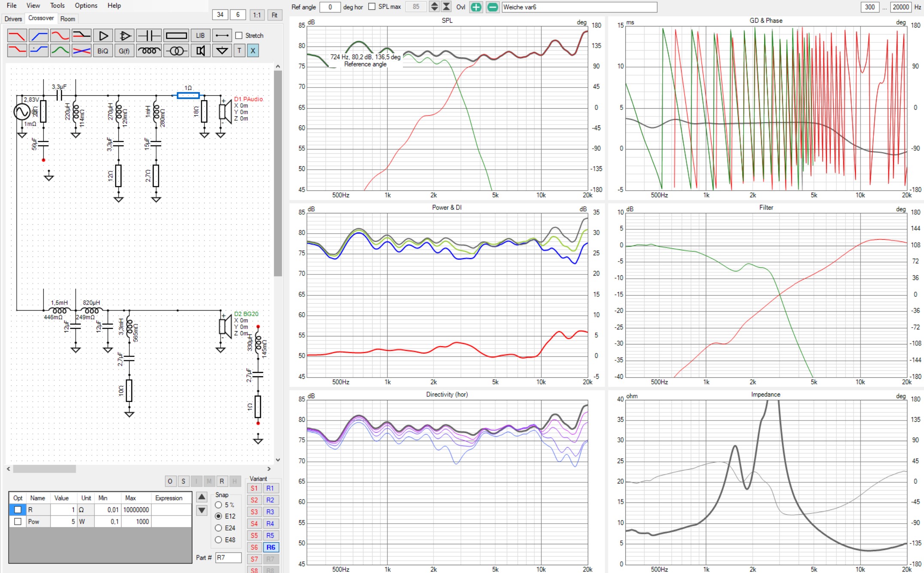The height and width of the screenshot is (573, 924).
Task: Pick the red low-pass filter block
Action: 17,36
